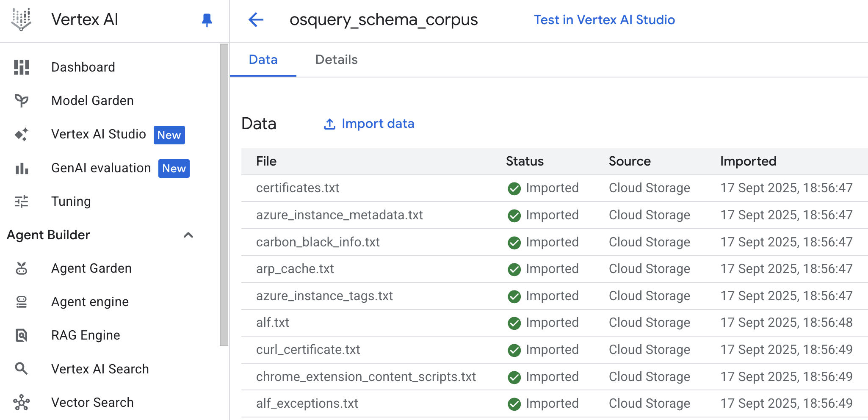The image size is (868, 420).
Task: Open GenAI evaluation
Action: tap(100, 168)
